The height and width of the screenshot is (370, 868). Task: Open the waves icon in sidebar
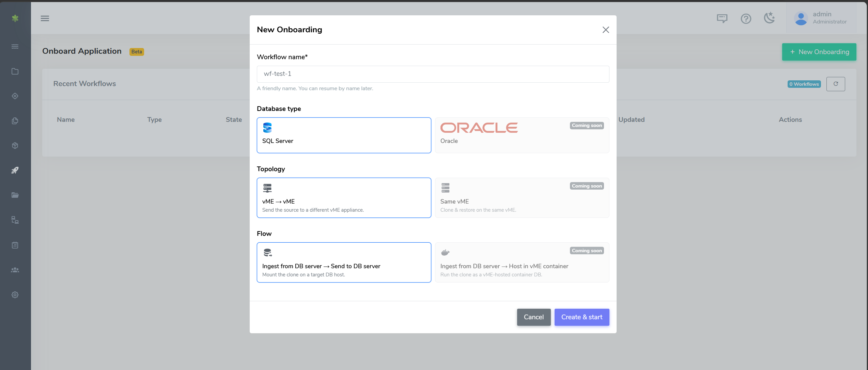click(x=15, y=46)
